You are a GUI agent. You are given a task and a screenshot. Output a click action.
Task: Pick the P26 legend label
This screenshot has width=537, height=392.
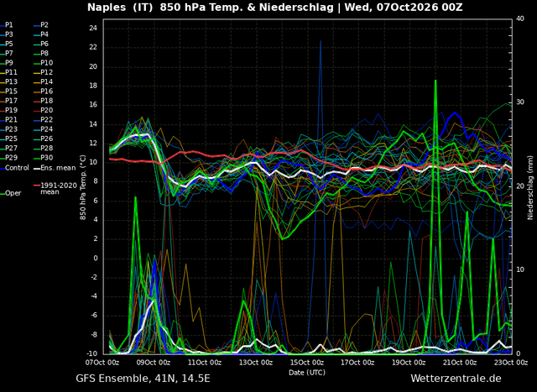[47, 139]
